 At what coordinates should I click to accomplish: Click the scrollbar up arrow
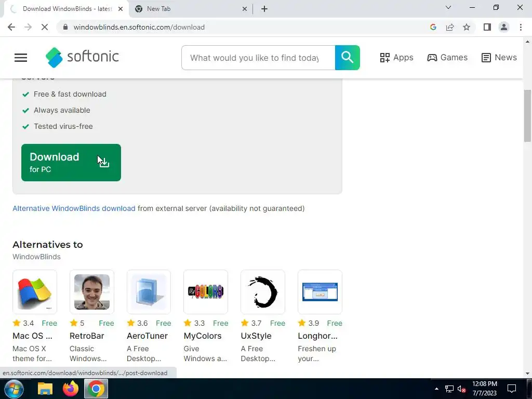point(527,42)
